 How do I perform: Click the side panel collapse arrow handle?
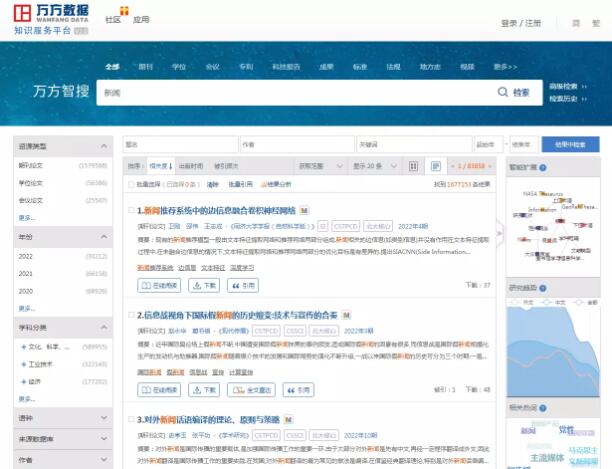pyautogui.click(x=499, y=233)
